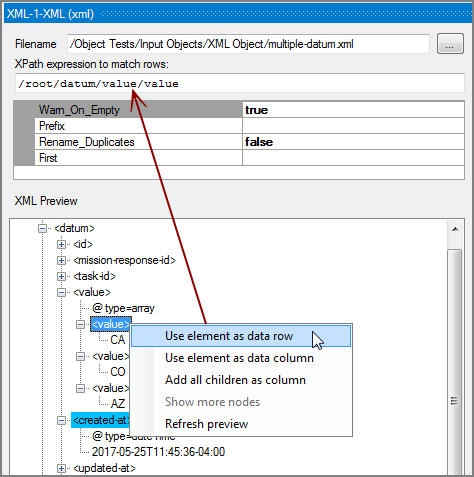The width and height of the screenshot is (474, 477).
Task: Click the XML Preview scroll-up arrow
Action: 455,229
